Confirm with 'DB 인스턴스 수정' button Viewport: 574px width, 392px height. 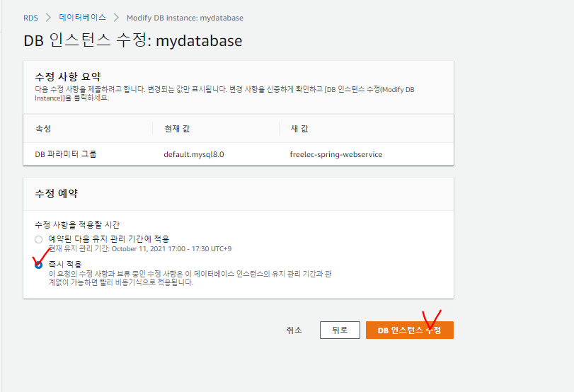[x=410, y=330]
